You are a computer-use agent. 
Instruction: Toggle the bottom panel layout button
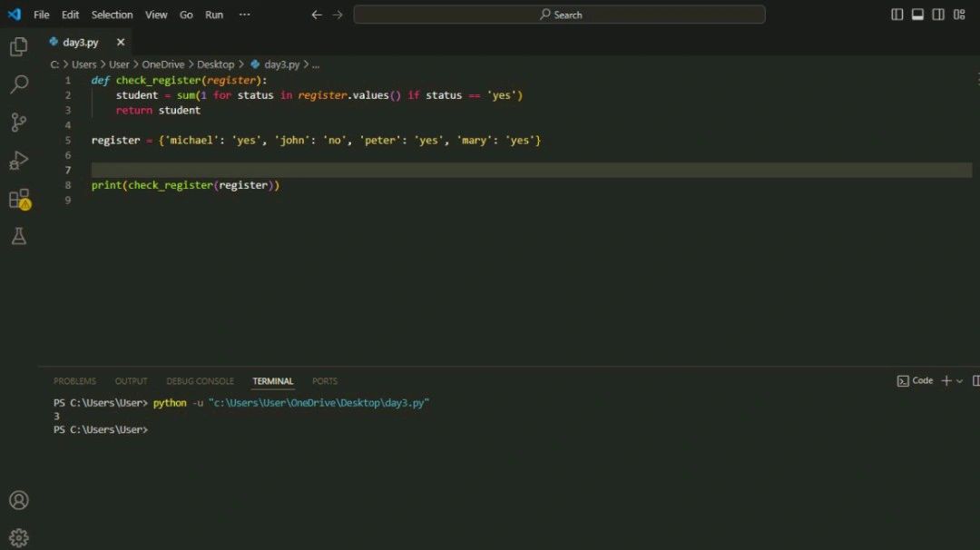(917, 15)
